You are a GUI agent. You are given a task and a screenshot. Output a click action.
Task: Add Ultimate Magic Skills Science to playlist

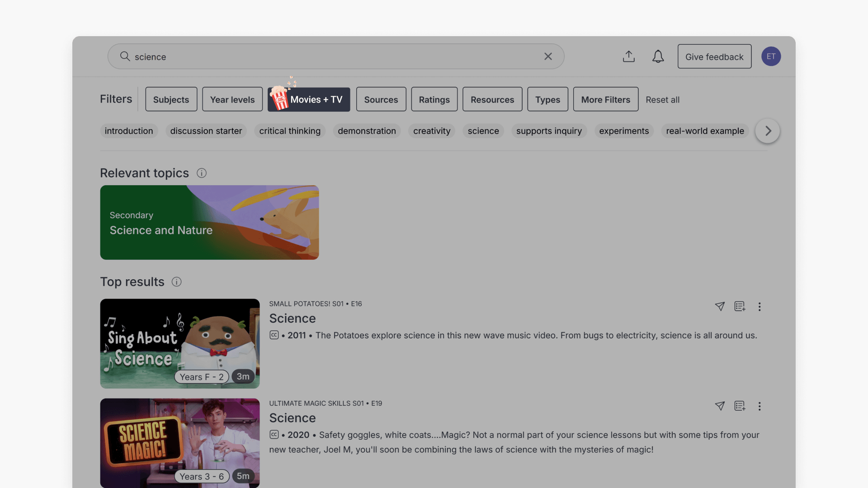(740, 406)
